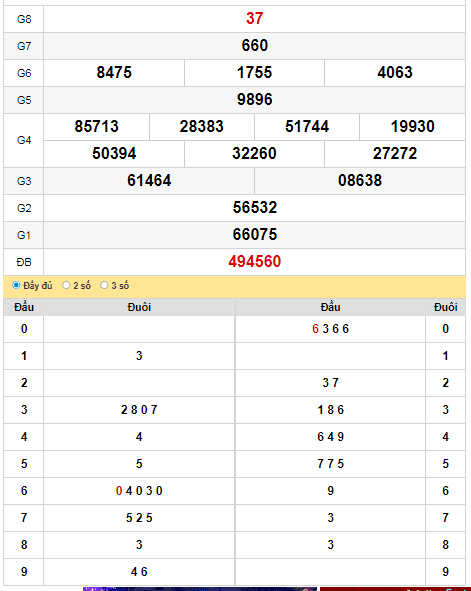Click the G2 result 56532
This screenshot has height=591, width=471.
tap(255, 207)
